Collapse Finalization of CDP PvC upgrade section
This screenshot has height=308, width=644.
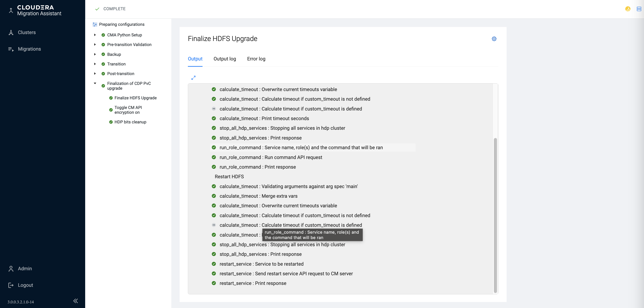(95, 83)
